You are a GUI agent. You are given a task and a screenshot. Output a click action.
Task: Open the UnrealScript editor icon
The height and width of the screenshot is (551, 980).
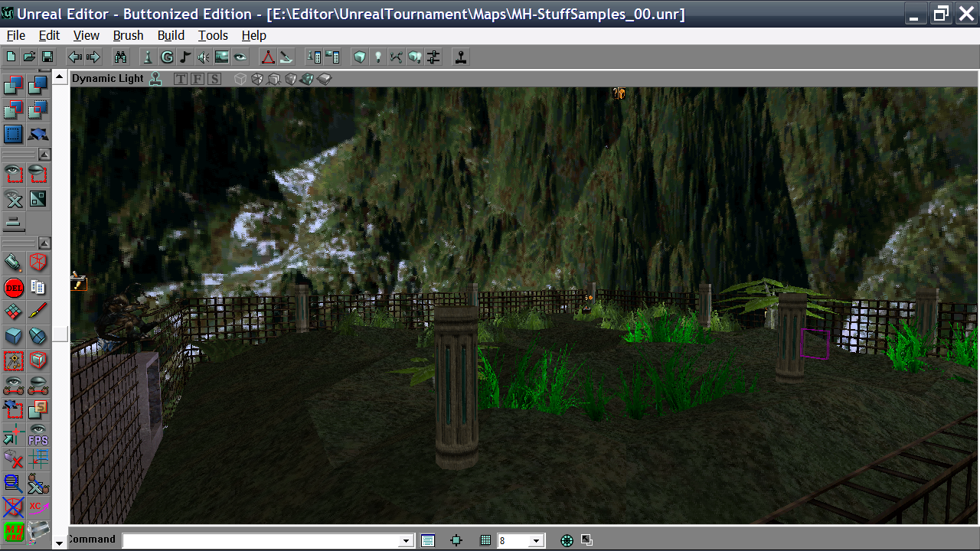[286, 57]
